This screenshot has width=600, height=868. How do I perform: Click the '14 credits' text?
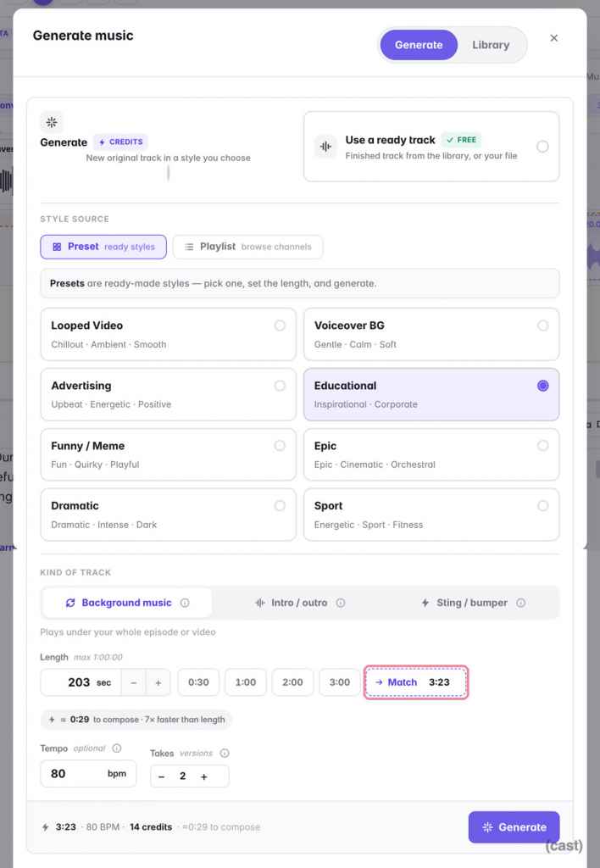coord(151,827)
